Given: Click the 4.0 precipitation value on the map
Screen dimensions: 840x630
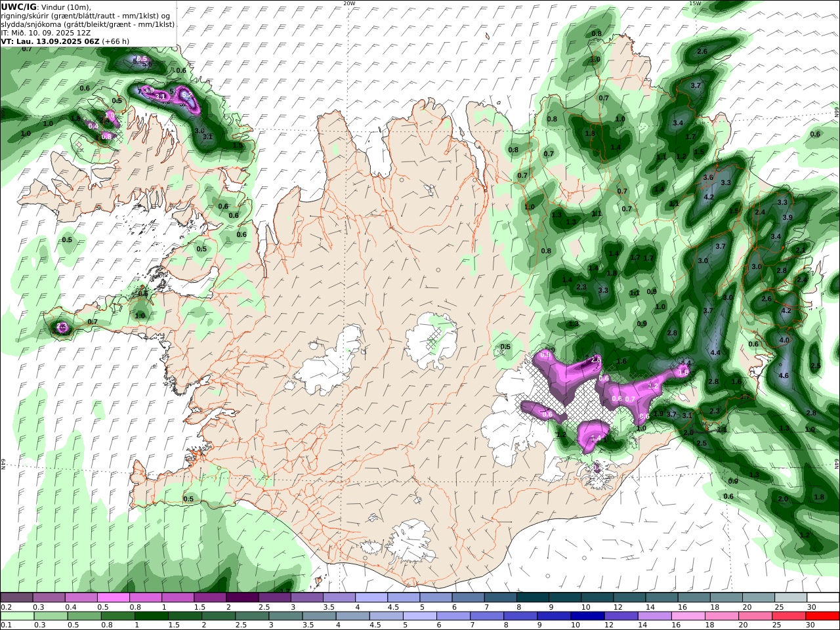Looking at the screenshot, I should point(784,341).
